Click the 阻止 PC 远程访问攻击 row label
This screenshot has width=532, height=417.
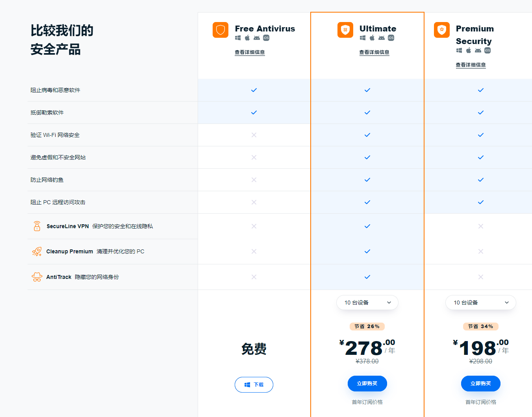click(x=58, y=202)
